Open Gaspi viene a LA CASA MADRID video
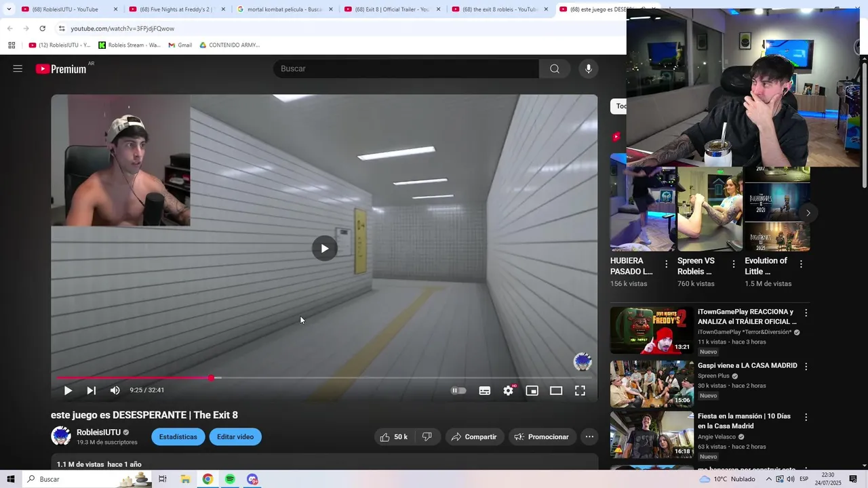868x488 pixels. point(652,384)
